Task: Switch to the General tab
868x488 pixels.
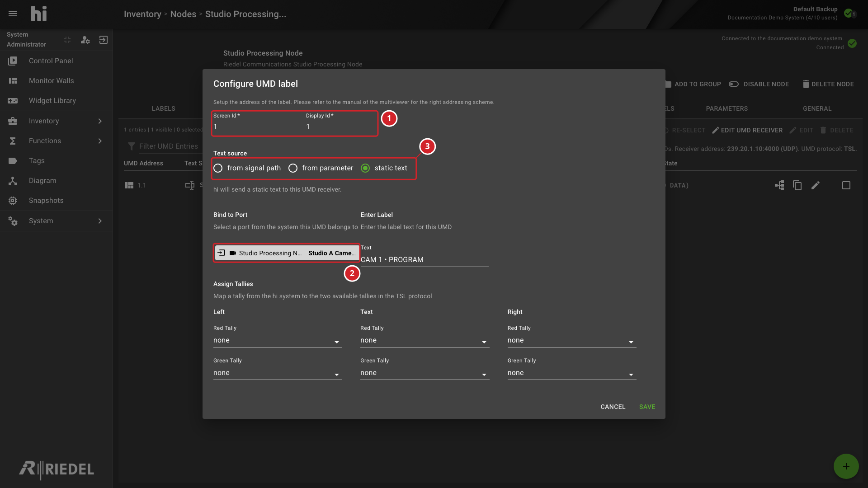Action: (817, 108)
